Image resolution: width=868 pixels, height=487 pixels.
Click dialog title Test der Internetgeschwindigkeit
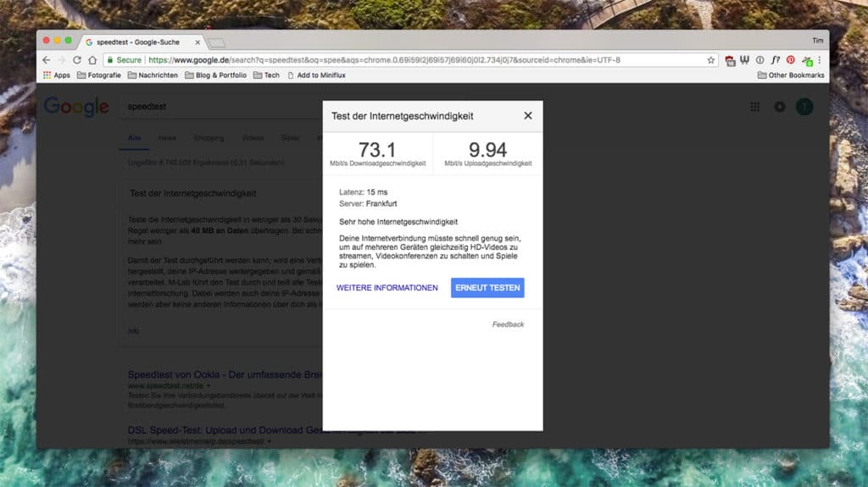(x=403, y=116)
